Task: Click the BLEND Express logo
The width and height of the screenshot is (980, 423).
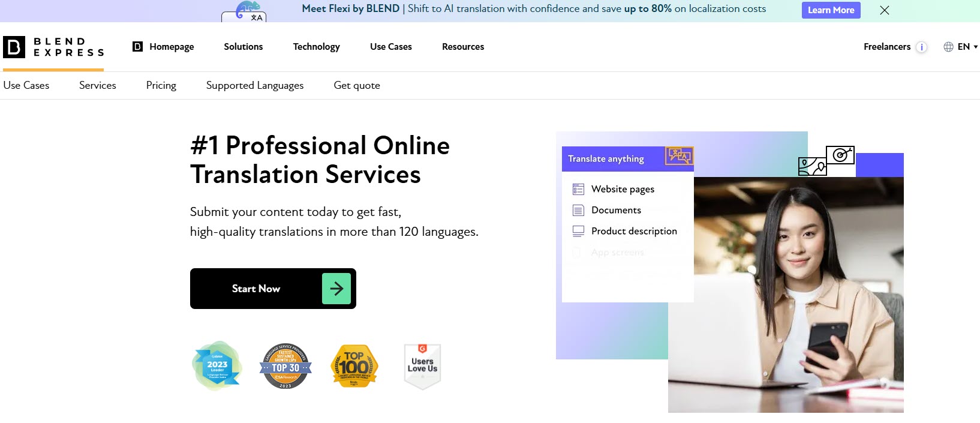Action: pyautogui.click(x=53, y=47)
